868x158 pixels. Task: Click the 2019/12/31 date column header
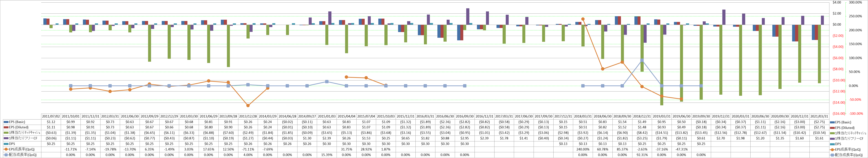pos(720,116)
